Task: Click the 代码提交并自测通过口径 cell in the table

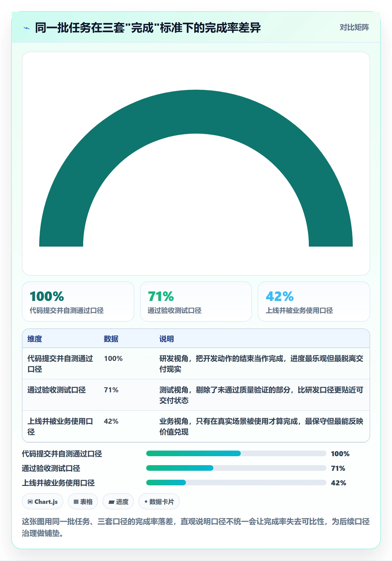Action: (x=60, y=364)
